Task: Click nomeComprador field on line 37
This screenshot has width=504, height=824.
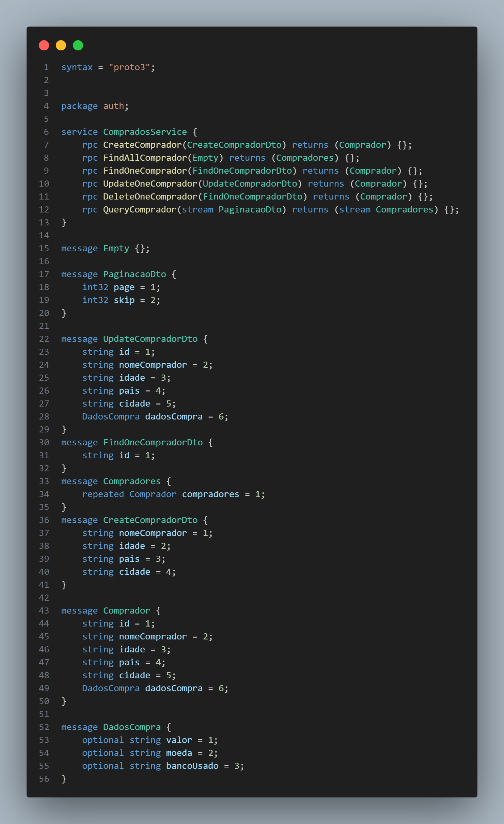Action: coord(153,533)
